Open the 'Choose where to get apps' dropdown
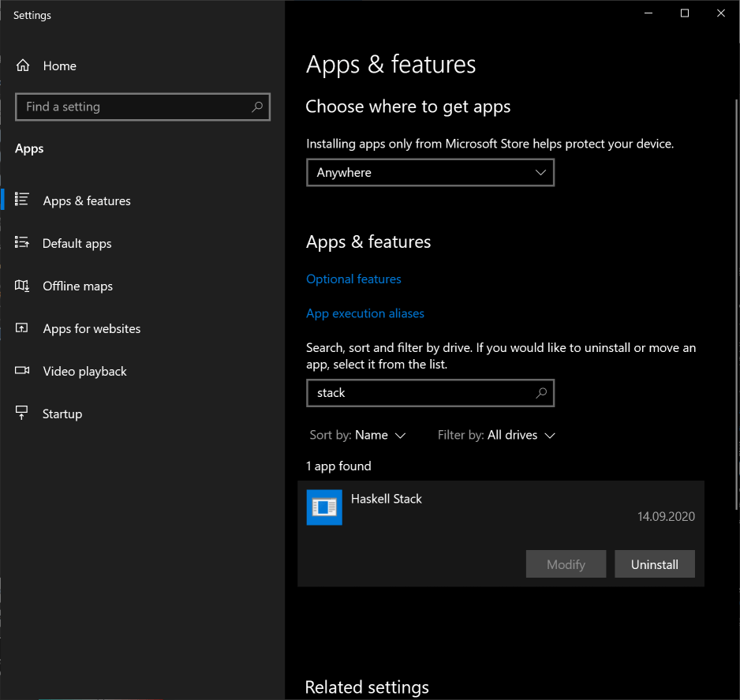 (x=430, y=172)
